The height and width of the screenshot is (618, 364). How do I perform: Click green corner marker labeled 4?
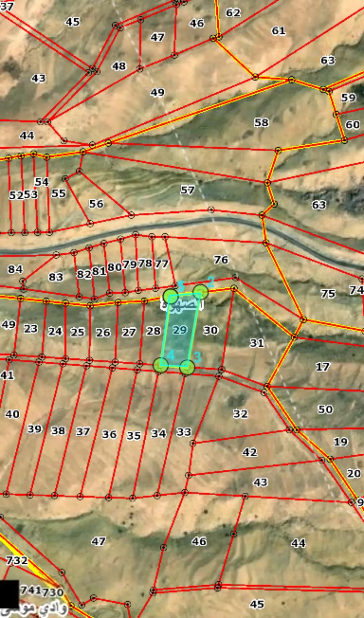coord(161,365)
